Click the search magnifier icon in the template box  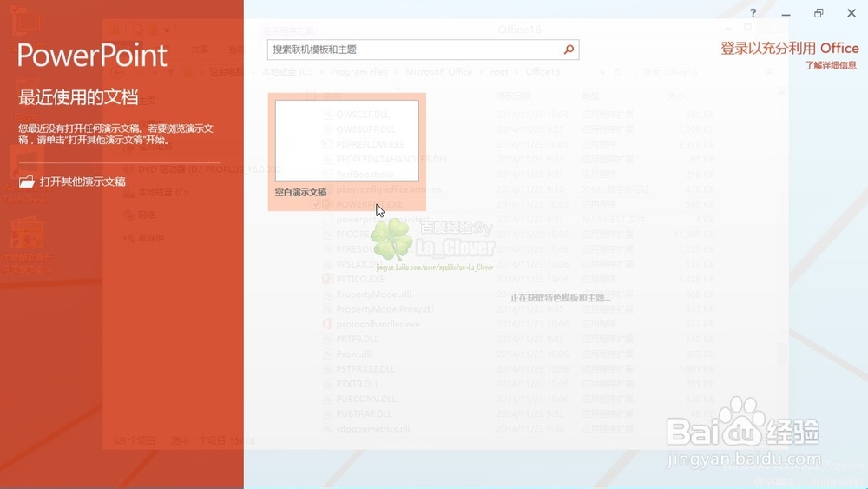[x=569, y=50]
